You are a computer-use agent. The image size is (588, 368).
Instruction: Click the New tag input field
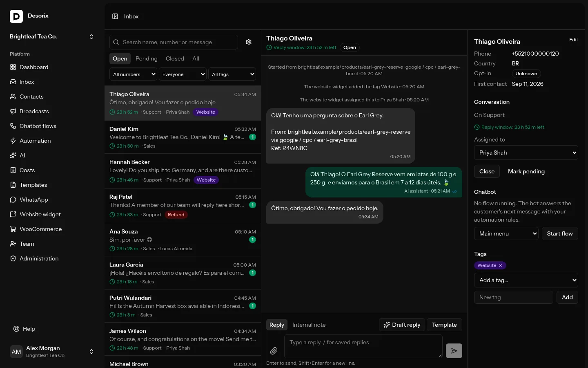[513, 297]
